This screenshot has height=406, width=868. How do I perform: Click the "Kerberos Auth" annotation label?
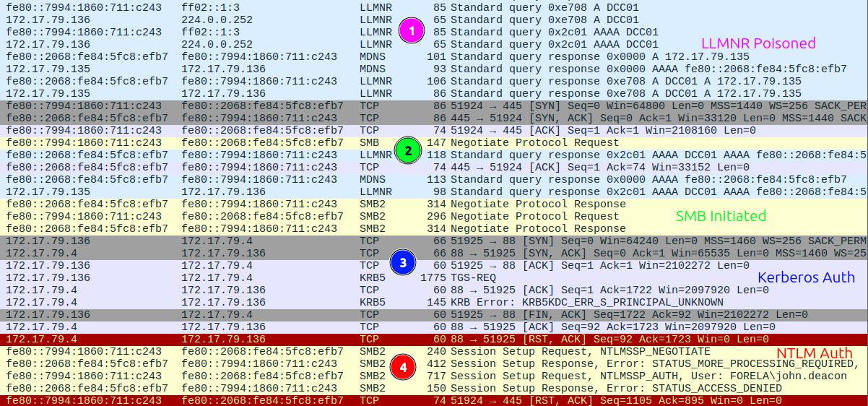[806, 277]
